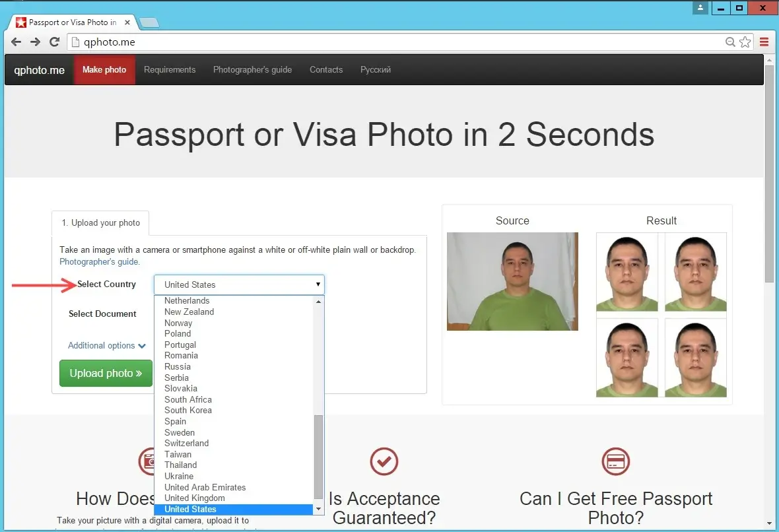Click the Result passport photo sheet

[x=661, y=315]
